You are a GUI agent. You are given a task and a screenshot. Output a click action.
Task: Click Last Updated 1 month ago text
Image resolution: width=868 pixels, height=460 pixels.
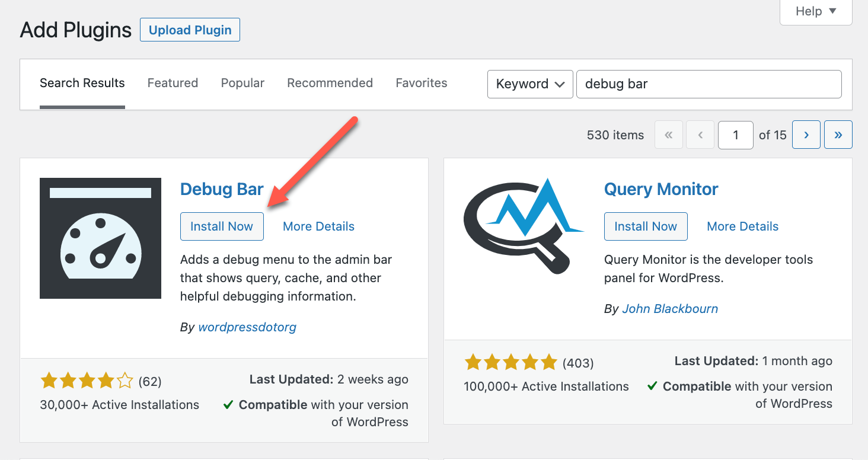[x=754, y=361]
